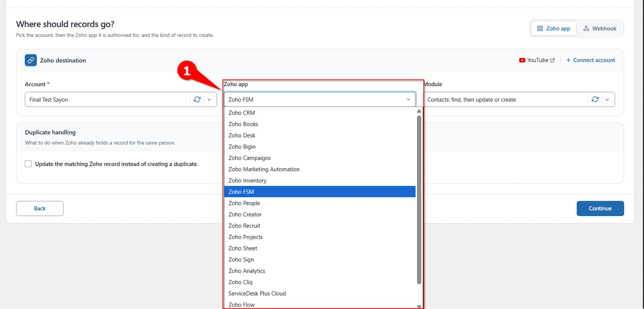Switch to the Webhook tab
The height and width of the screenshot is (309, 644).
[600, 29]
